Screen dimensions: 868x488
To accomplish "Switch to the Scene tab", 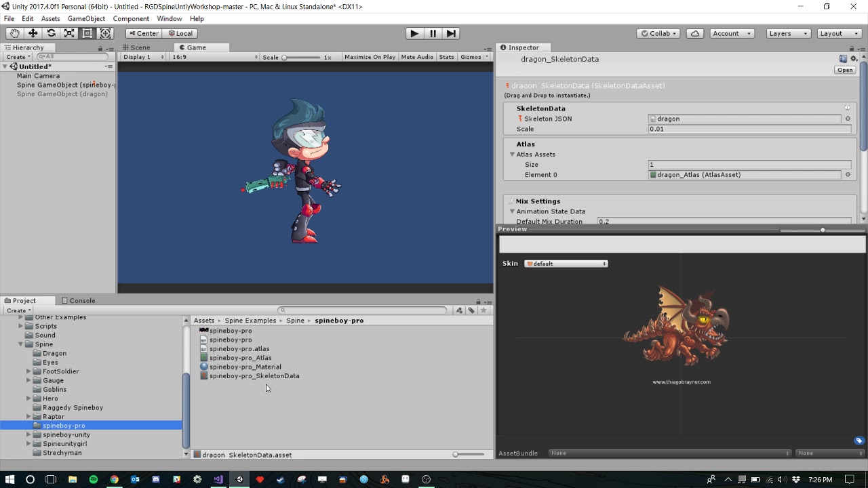I will tap(136, 47).
